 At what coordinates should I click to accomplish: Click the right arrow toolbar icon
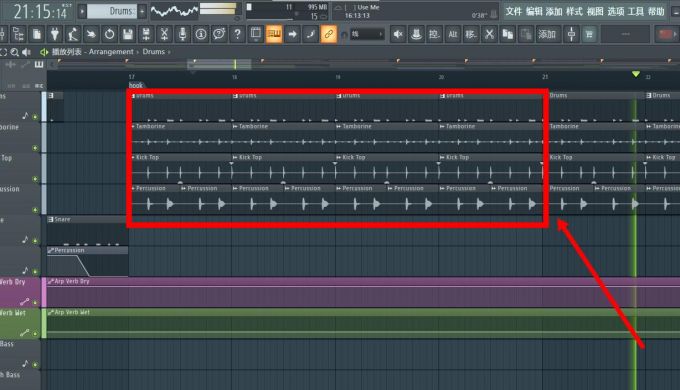(292, 34)
